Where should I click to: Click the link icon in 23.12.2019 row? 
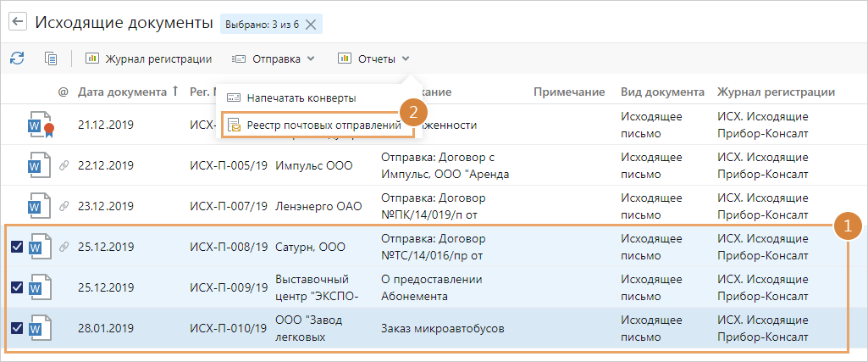tap(63, 206)
